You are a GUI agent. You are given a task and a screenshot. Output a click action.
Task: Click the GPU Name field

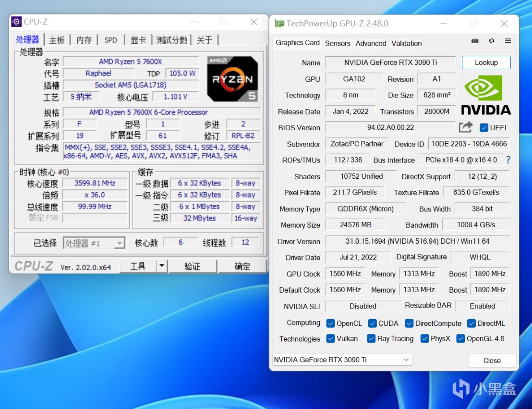[x=390, y=62]
